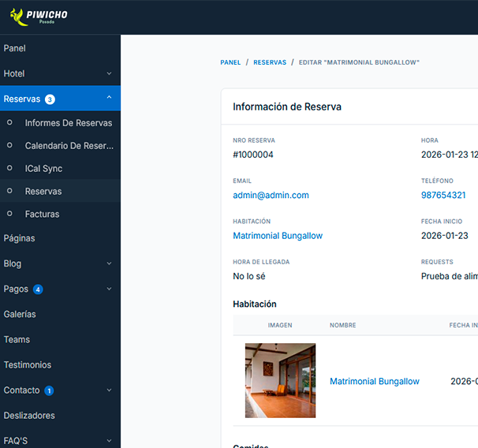The height and width of the screenshot is (448, 478).
Task: Click circle bullet beside Facturas
Action: point(9,213)
